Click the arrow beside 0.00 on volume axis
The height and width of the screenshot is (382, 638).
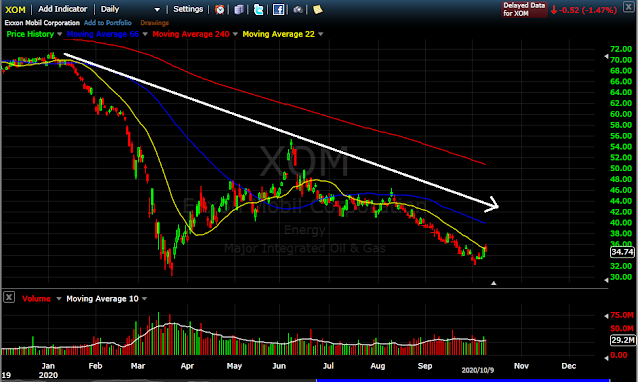(606, 358)
